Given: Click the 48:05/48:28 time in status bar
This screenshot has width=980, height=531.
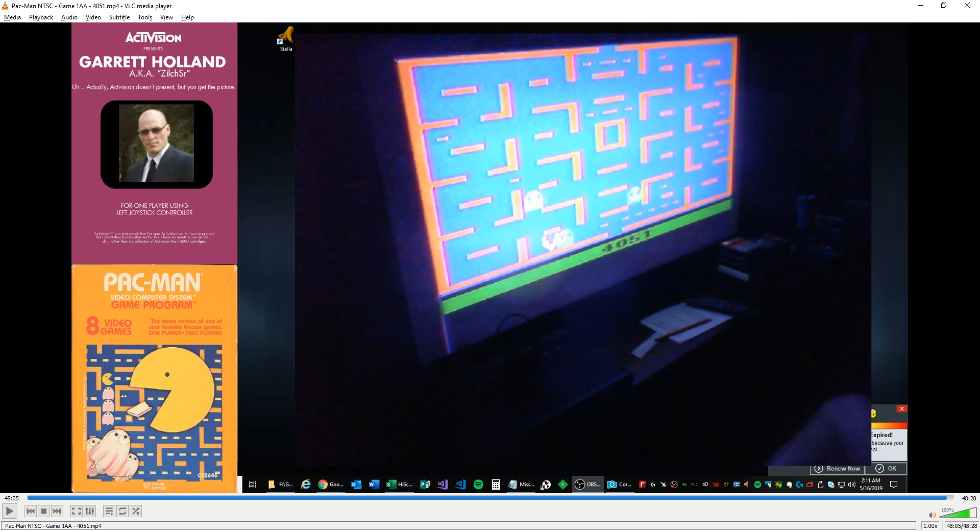Looking at the screenshot, I should point(962,526).
